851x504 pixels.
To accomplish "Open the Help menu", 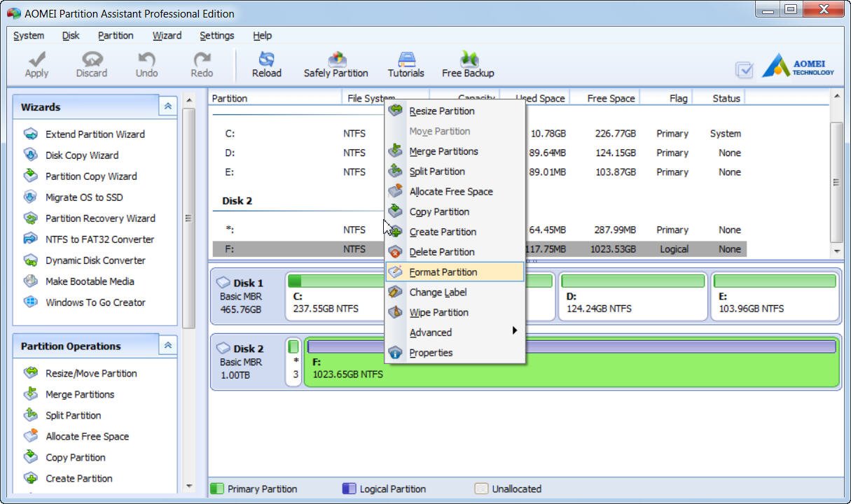I will (263, 36).
